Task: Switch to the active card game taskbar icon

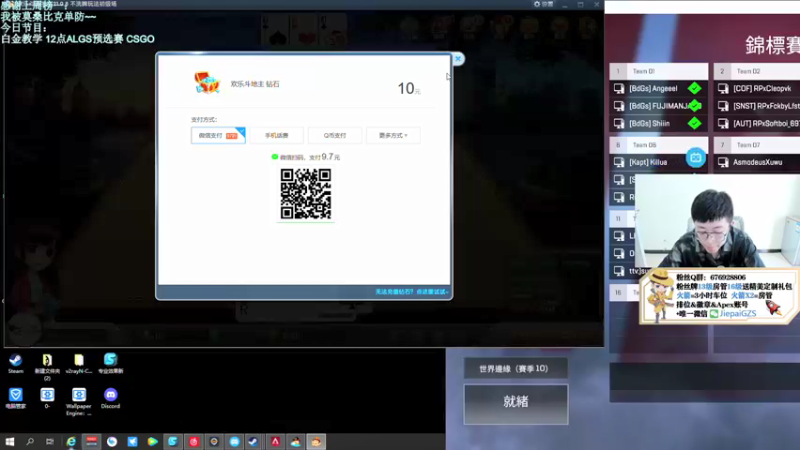Action: coord(316,441)
